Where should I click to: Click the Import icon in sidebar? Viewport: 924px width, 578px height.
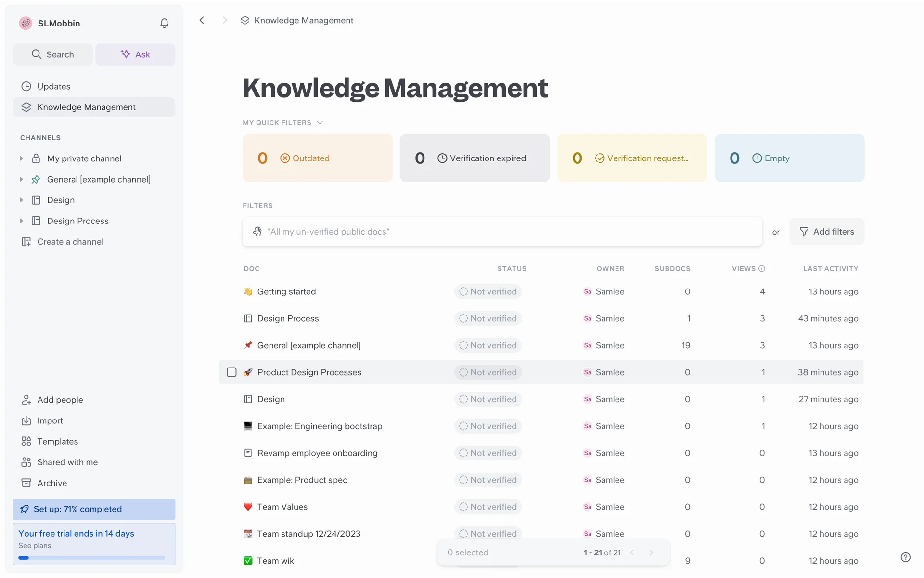tap(26, 420)
